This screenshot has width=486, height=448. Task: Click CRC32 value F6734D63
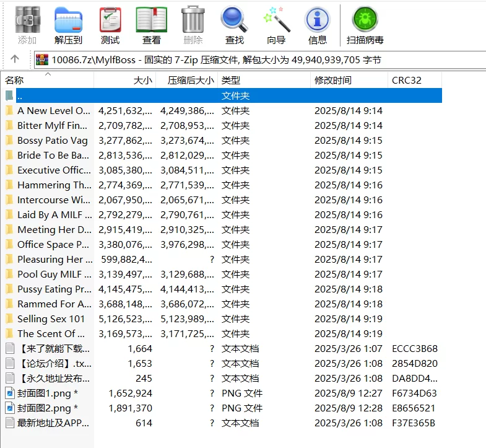[414, 393]
